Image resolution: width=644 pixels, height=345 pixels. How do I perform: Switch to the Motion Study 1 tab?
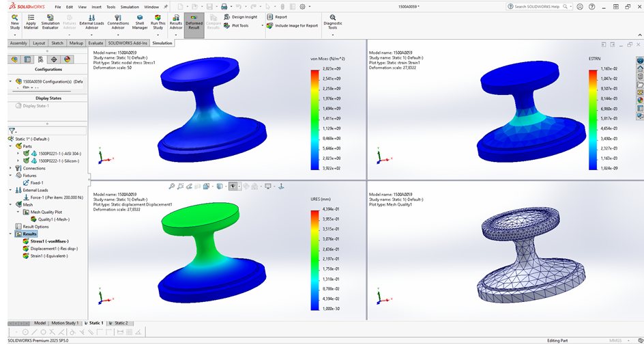[x=64, y=323]
